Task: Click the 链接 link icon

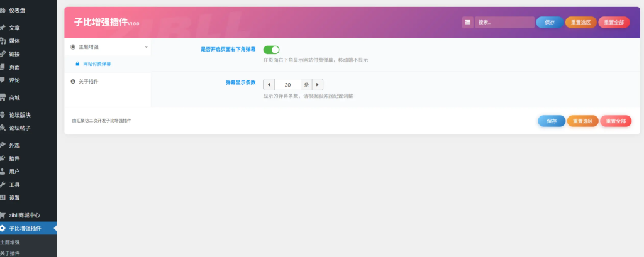Action: pyautogui.click(x=3, y=54)
